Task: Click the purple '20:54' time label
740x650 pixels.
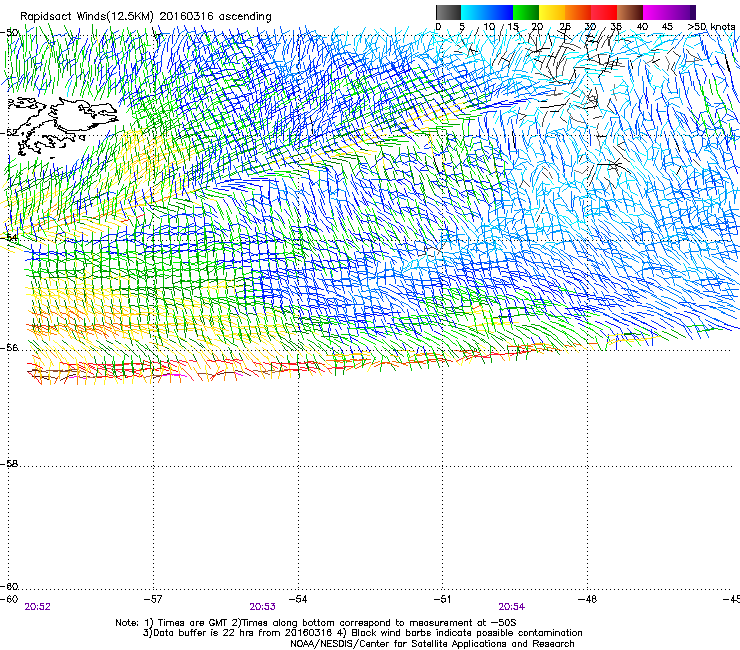Action: pyautogui.click(x=512, y=607)
